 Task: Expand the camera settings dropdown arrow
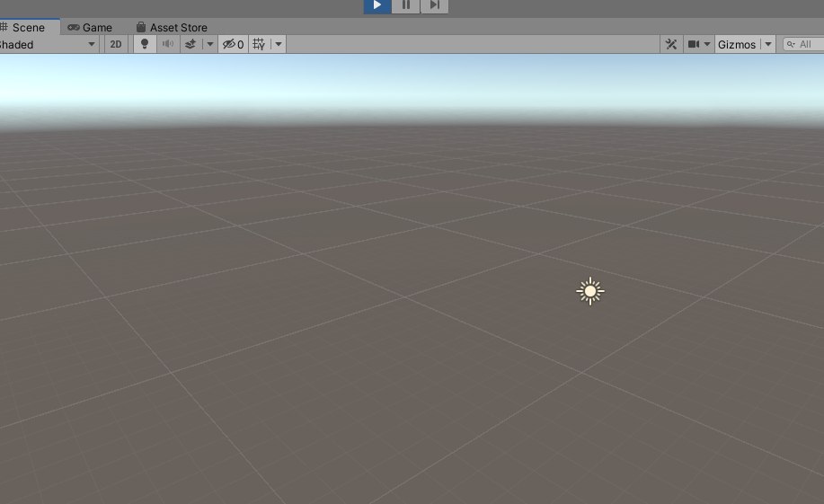[707, 45]
